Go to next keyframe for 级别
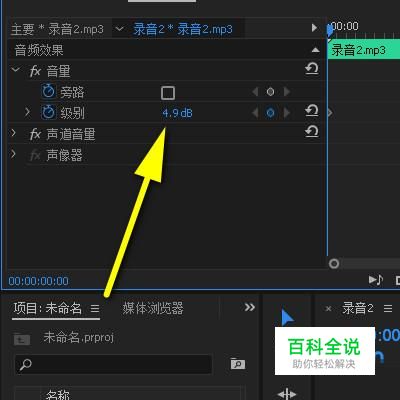Viewport: 400px width, 400px height. pyautogui.click(x=287, y=113)
